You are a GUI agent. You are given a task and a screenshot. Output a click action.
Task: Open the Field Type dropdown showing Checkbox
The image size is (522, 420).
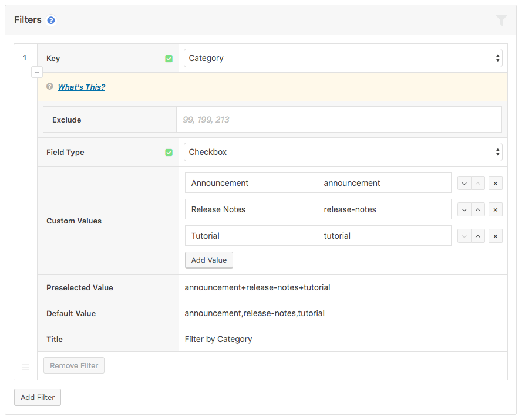click(343, 152)
